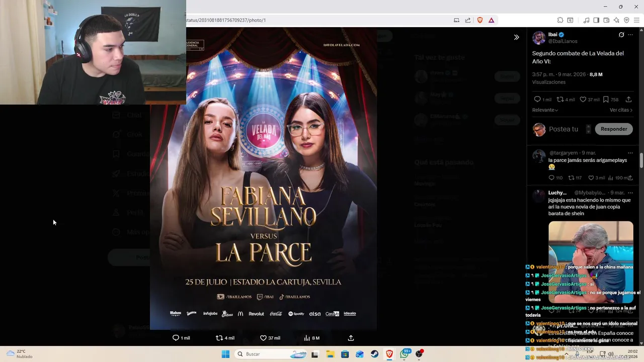Click @targaryern's avatar in replies
This screenshot has width=644, height=362.
(x=539, y=156)
